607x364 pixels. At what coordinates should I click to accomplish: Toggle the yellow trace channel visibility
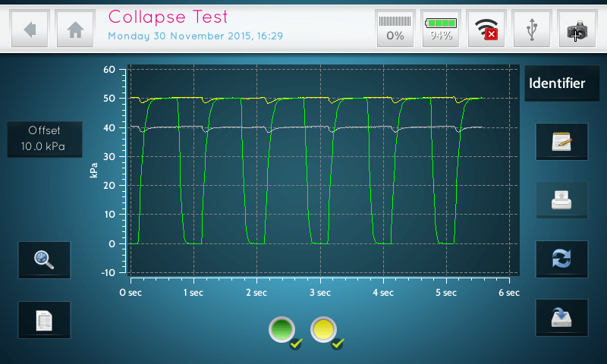325,330
